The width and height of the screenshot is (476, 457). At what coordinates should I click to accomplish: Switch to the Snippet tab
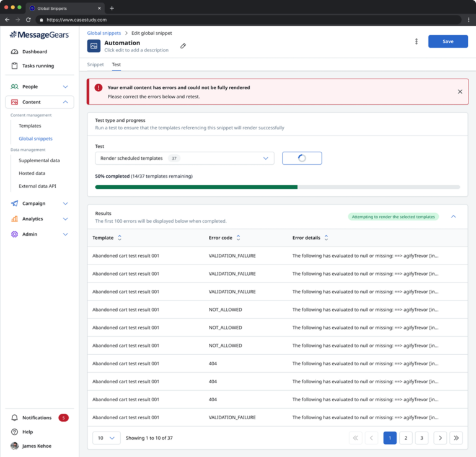pos(95,64)
